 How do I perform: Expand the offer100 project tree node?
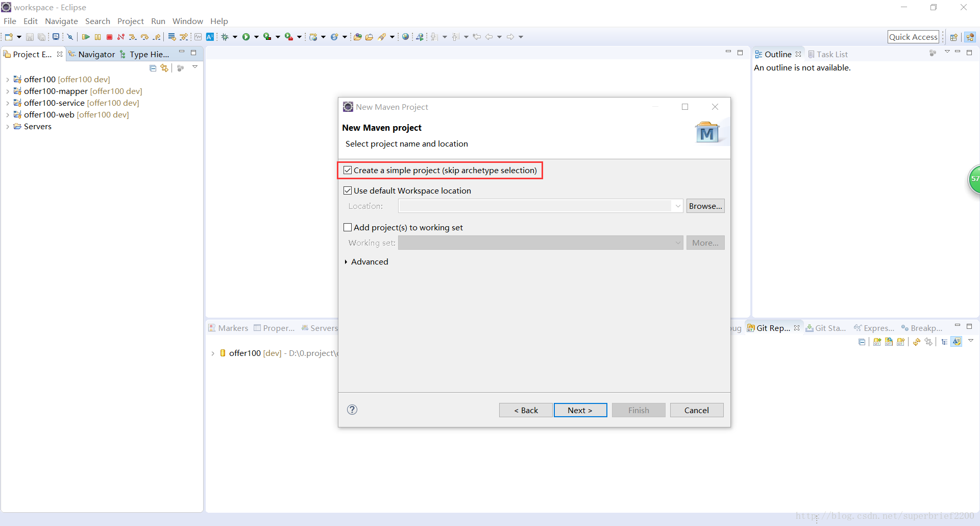tap(8, 80)
